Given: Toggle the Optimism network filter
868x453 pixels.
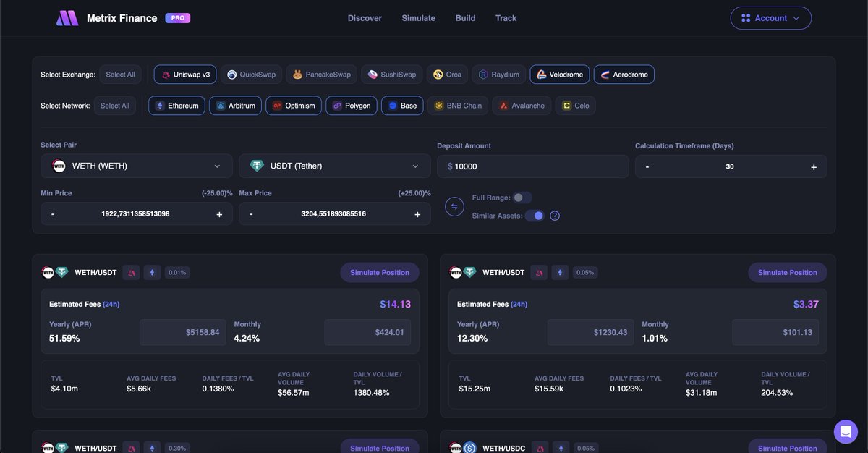Looking at the screenshot, I should click(294, 106).
